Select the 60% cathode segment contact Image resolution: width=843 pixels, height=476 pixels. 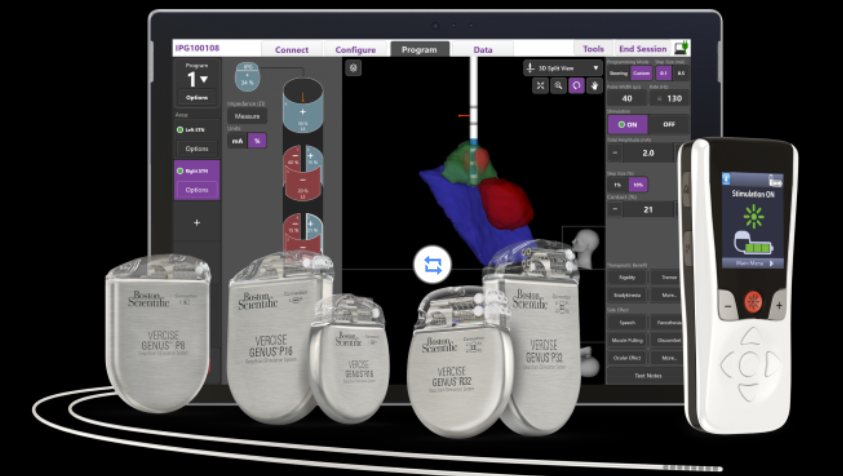coord(293,159)
